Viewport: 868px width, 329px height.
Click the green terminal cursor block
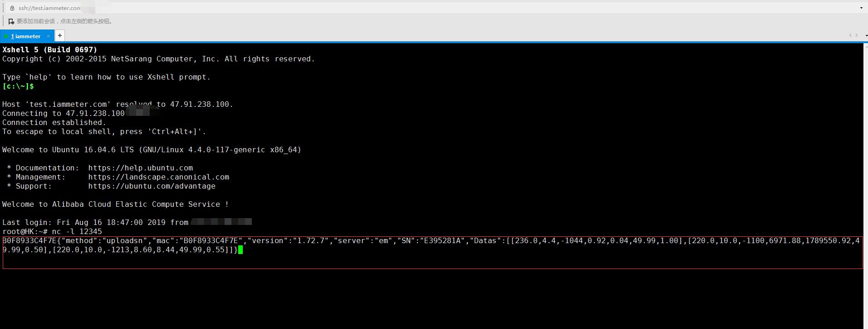point(240,250)
